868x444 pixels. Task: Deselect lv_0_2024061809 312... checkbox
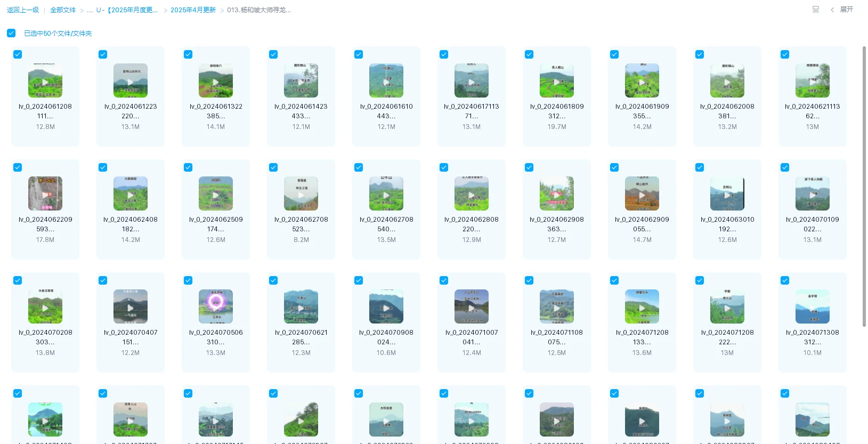click(x=529, y=54)
